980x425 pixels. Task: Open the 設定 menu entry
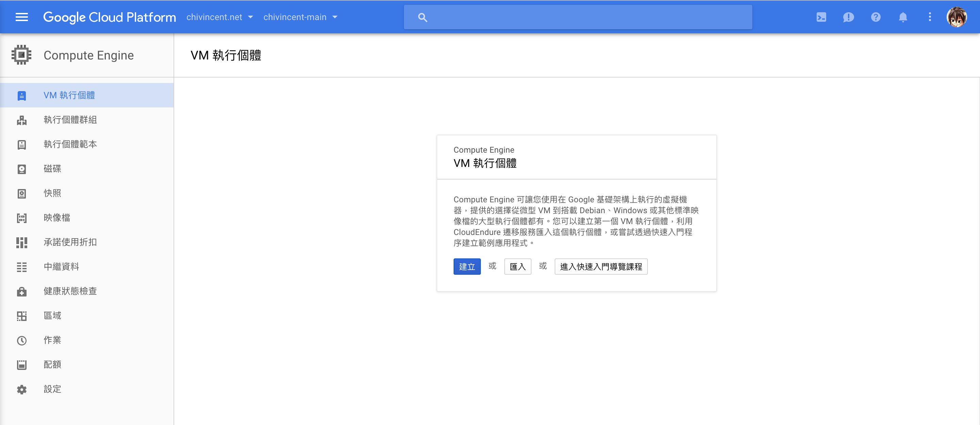click(87, 389)
